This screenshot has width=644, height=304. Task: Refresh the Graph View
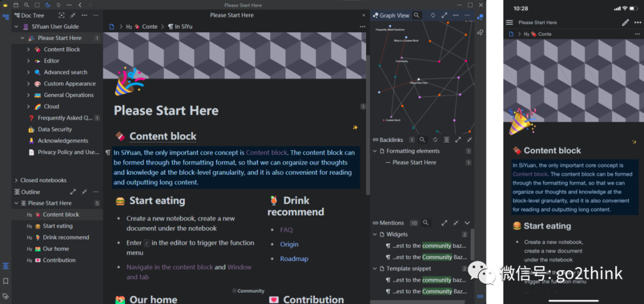(x=433, y=15)
